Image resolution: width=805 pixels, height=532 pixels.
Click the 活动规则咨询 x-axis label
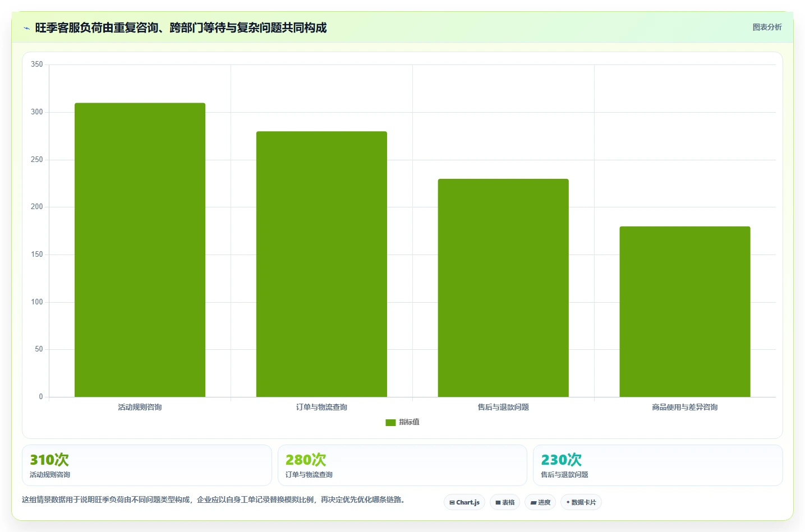pyautogui.click(x=140, y=407)
